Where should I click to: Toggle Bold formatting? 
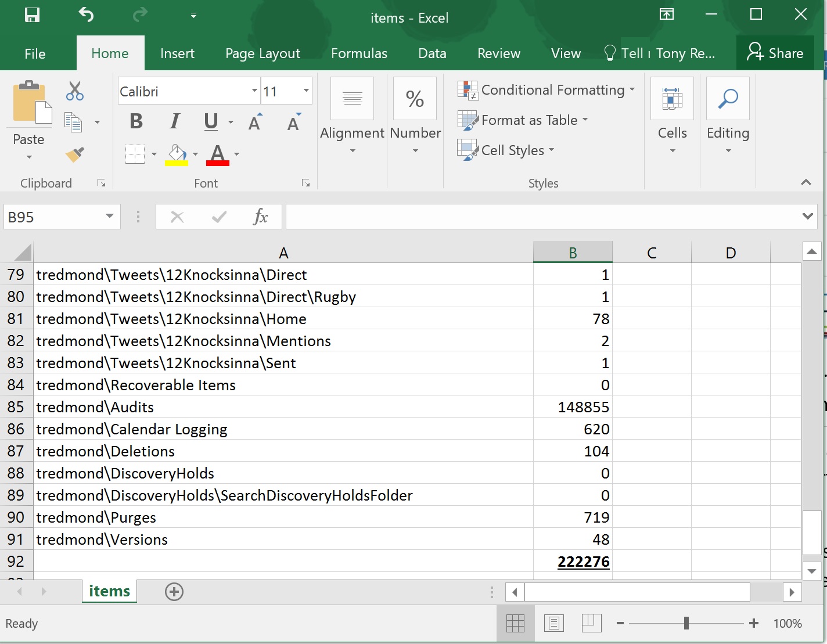[136, 121]
